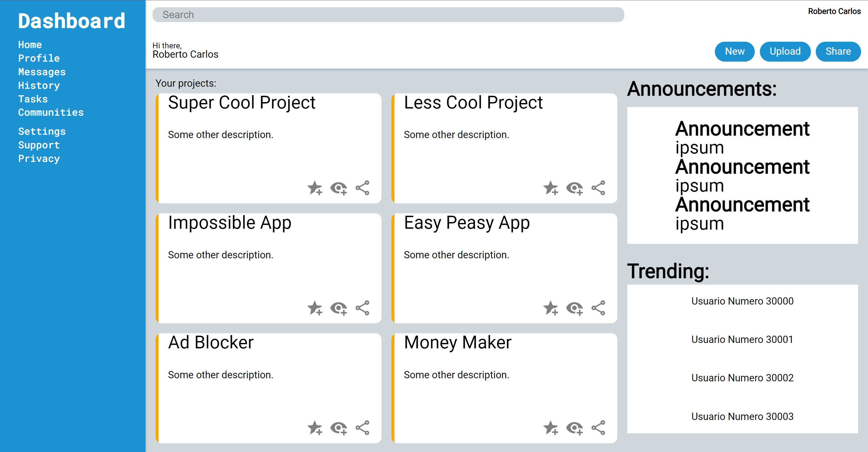Click the New button

tap(735, 51)
